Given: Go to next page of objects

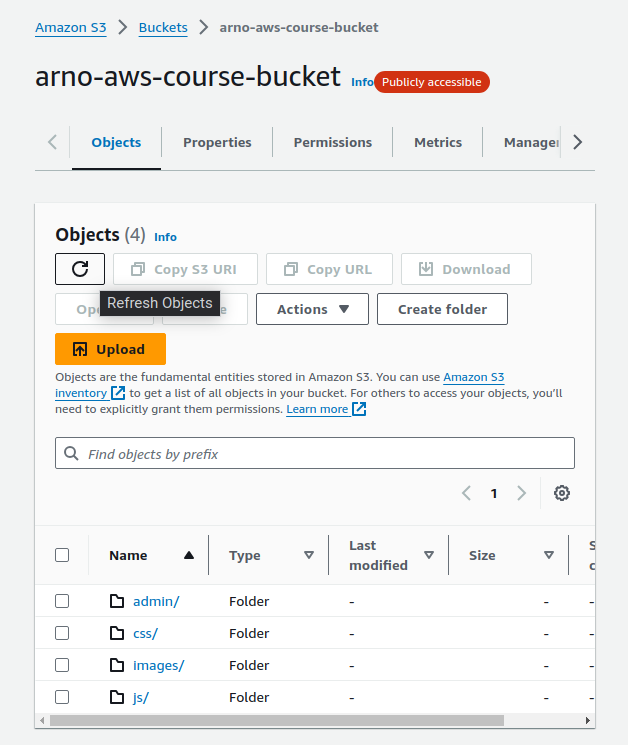Looking at the screenshot, I should pos(521,493).
